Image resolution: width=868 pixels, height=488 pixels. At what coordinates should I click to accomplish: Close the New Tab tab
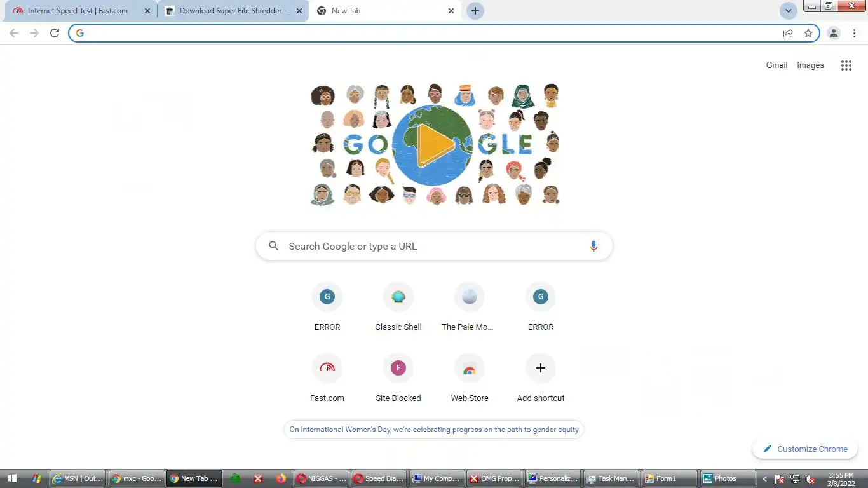click(451, 11)
